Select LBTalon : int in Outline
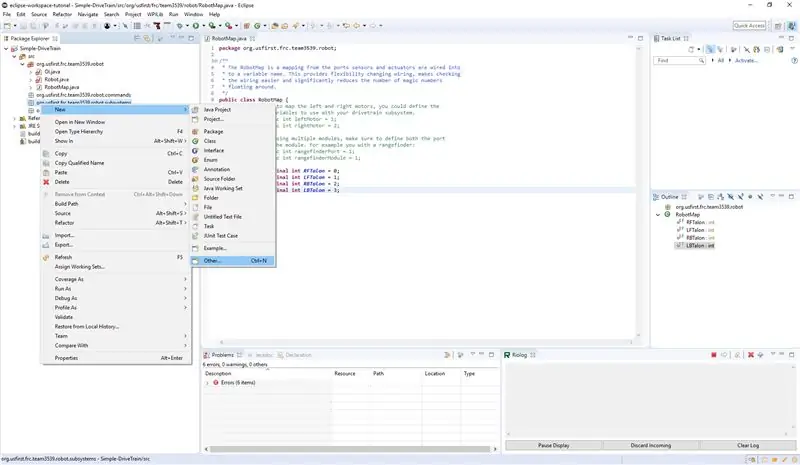This screenshot has width=800, height=465. click(x=695, y=246)
